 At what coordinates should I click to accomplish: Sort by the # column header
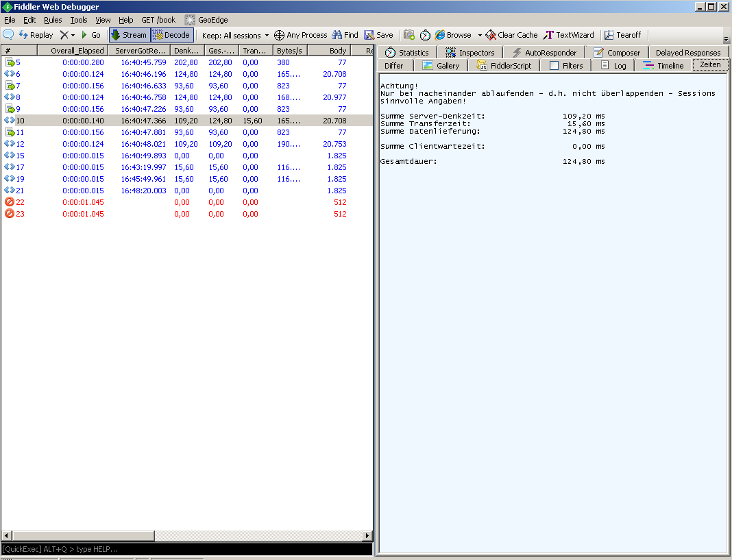tap(19, 51)
